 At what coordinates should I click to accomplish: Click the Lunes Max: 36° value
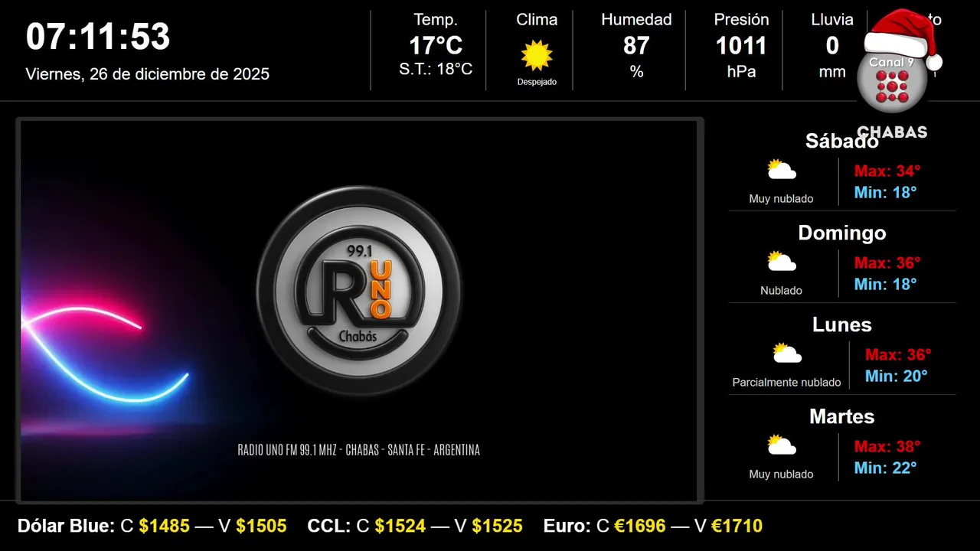pos(898,354)
